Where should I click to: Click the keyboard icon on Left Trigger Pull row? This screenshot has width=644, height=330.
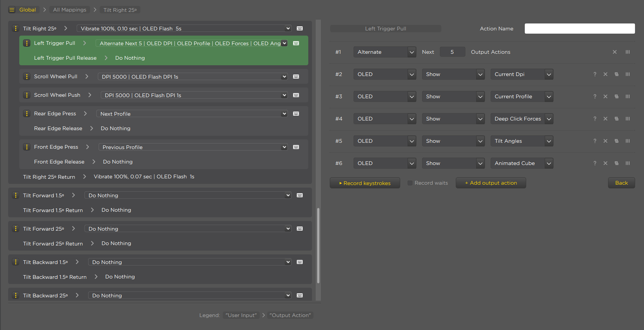point(296,43)
